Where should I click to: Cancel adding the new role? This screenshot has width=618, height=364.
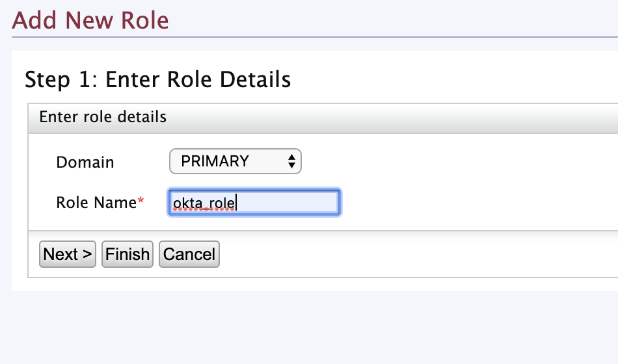pyautogui.click(x=189, y=254)
